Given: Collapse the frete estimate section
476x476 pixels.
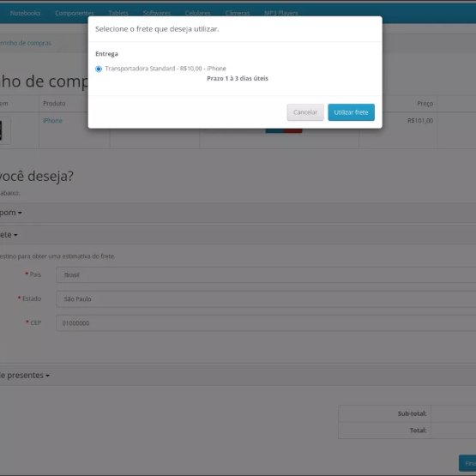Looking at the screenshot, I should coord(9,235).
